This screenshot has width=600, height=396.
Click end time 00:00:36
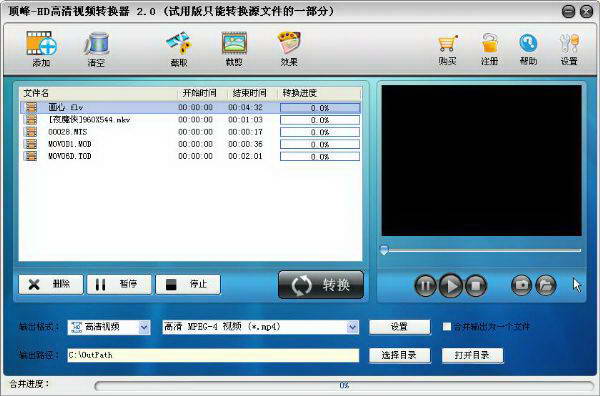(x=245, y=144)
